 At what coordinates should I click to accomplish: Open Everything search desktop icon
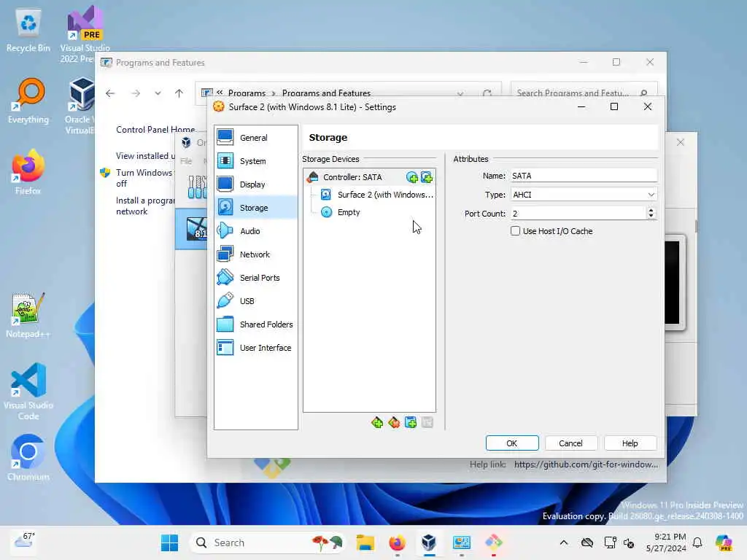(28, 101)
